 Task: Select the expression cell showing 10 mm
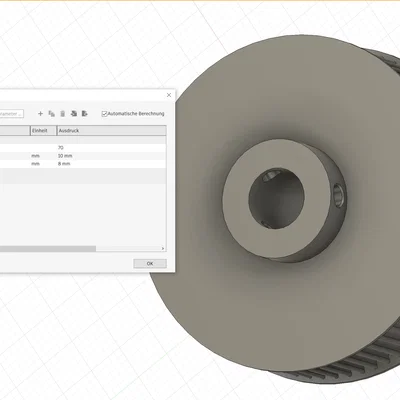coord(112,156)
